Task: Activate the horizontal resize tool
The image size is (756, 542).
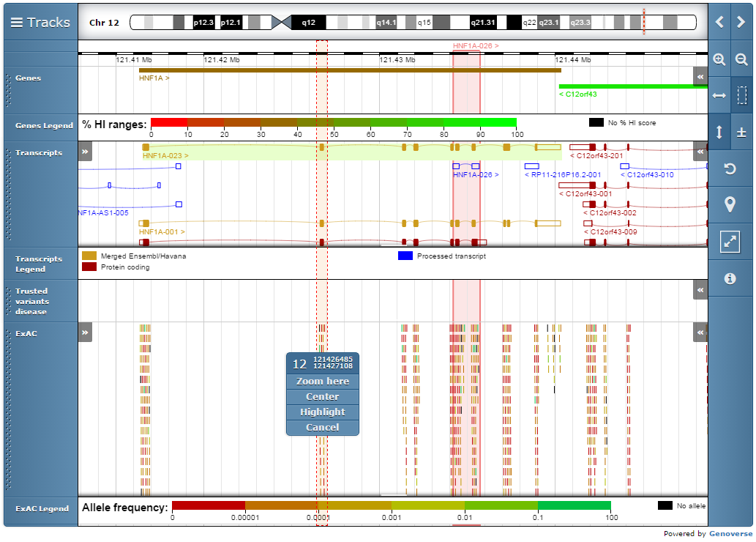Action: [719, 94]
